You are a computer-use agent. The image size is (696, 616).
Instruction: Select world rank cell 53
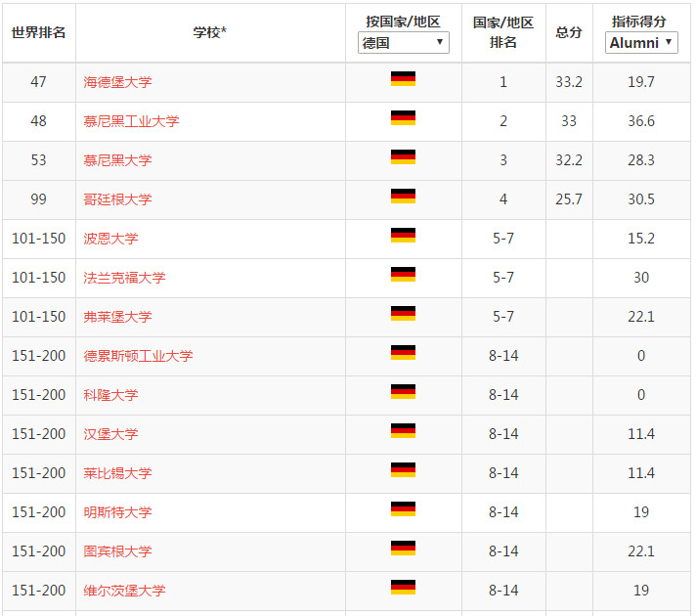point(39,160)
